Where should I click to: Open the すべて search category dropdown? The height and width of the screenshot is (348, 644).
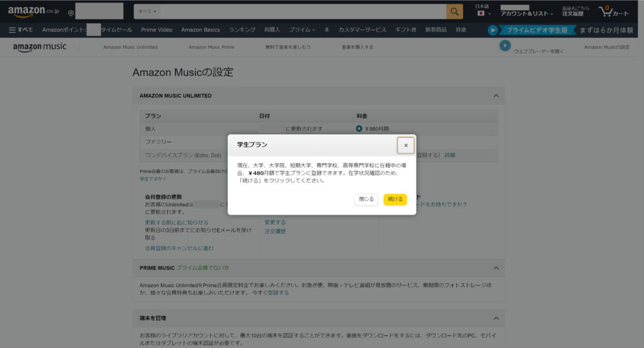[147, 11]
